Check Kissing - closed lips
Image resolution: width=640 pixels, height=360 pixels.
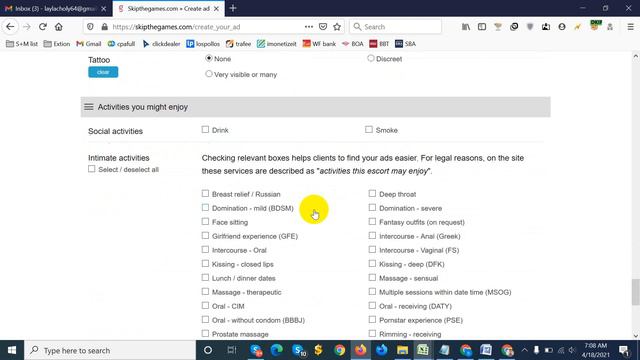pyautogui.click(x=205, y=264)
